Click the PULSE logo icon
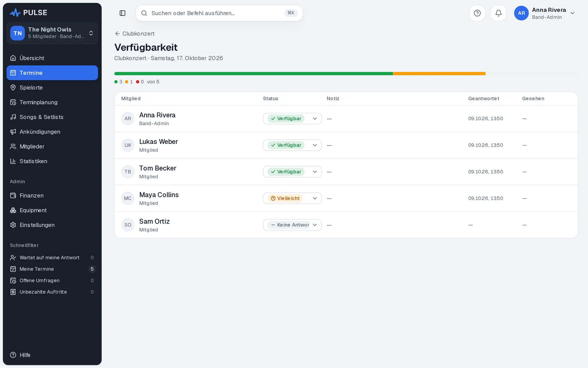 pyautogui.click(x=15, y=13)
